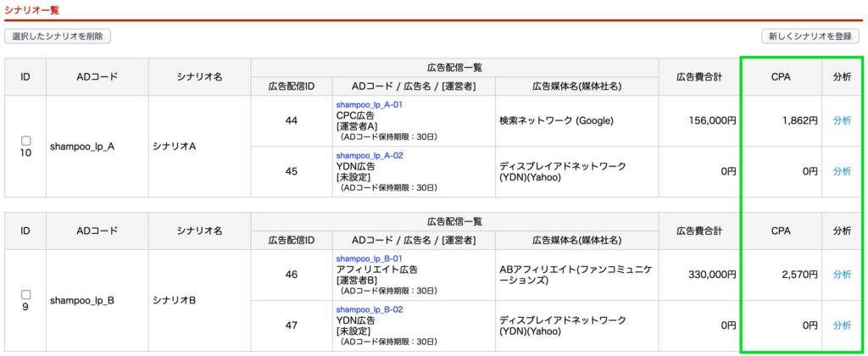
Task: Tick the checkbox for scenario ID 10
Action: (x=25, y=140)
